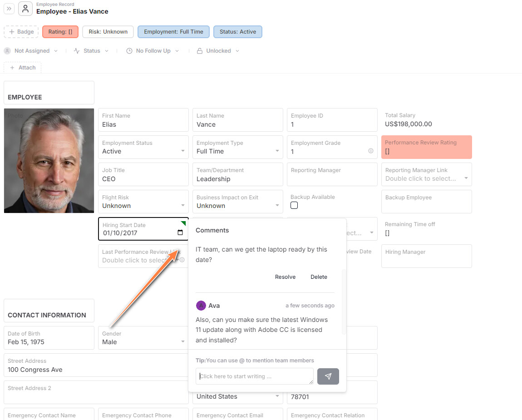Click the First Name field Elias
Image resolution: width=522 pixels, height=420 pixels.
143,120
